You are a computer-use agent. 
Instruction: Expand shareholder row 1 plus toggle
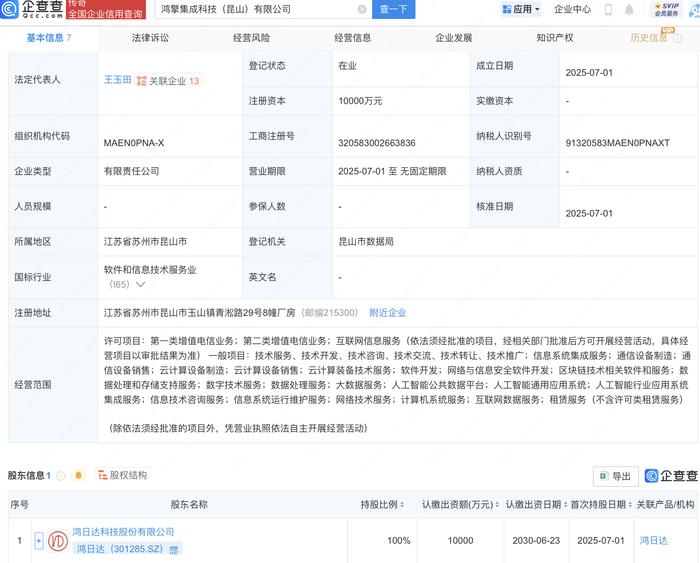tap(39, 541)
